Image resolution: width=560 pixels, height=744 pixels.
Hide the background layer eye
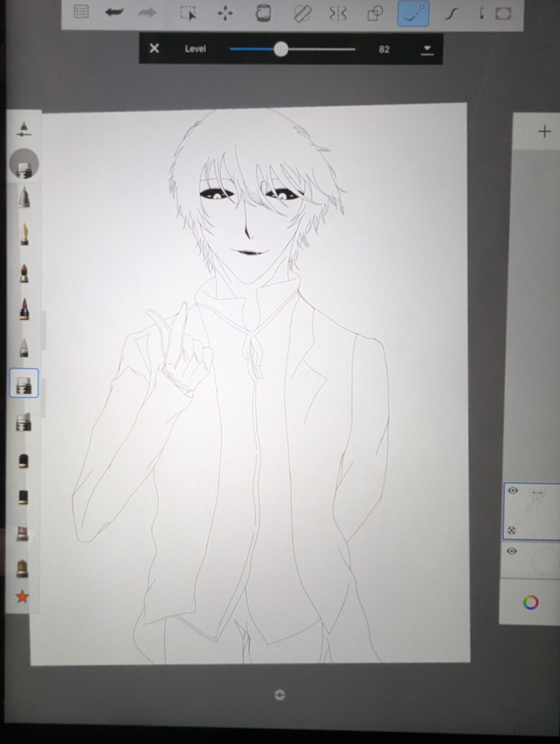(512, 551)
